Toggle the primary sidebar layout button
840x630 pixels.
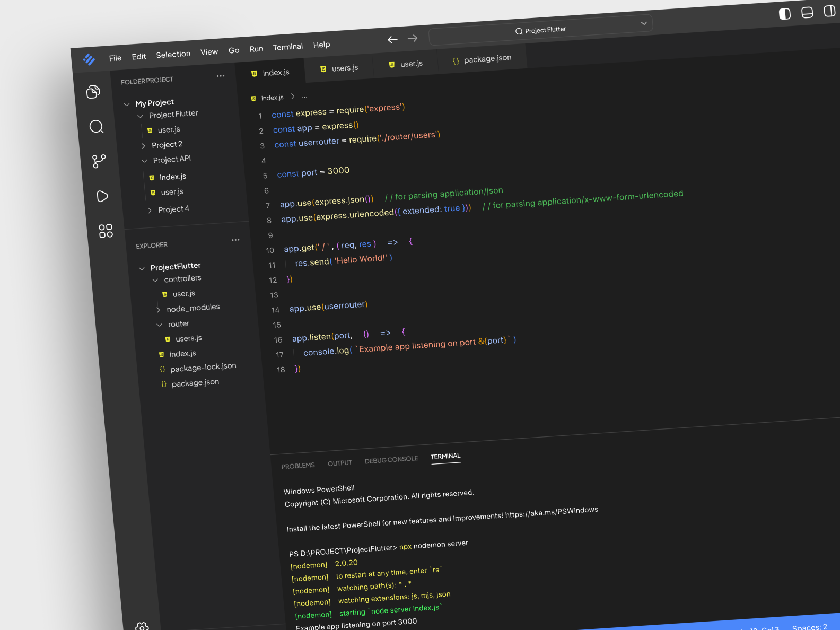(785, 14)
